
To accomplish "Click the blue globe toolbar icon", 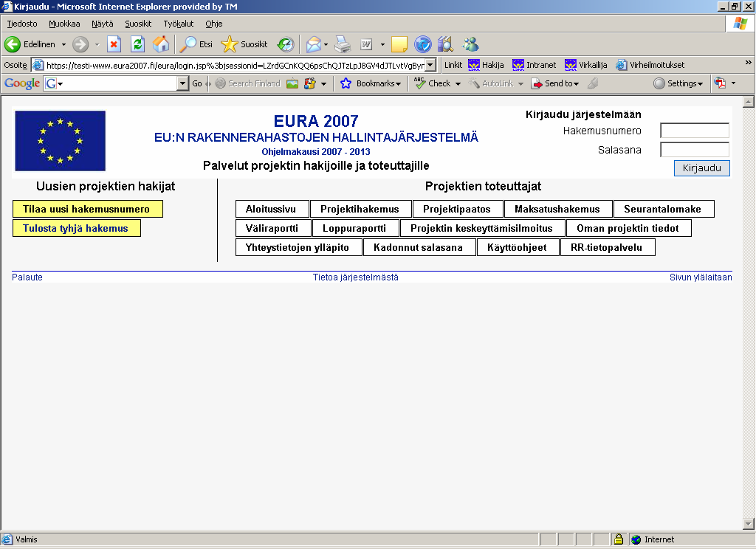I will tap(423, 44).
